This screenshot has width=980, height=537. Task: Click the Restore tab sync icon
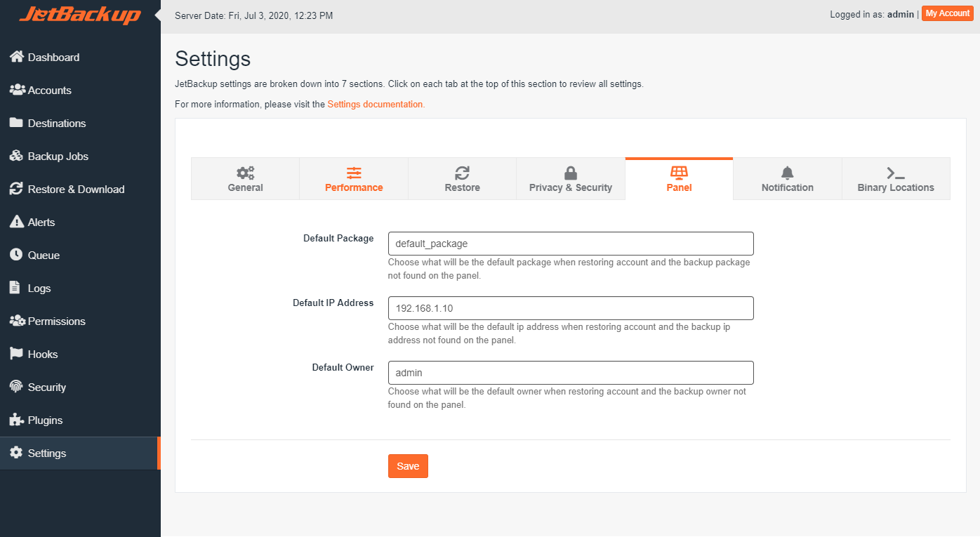(462, 173)
